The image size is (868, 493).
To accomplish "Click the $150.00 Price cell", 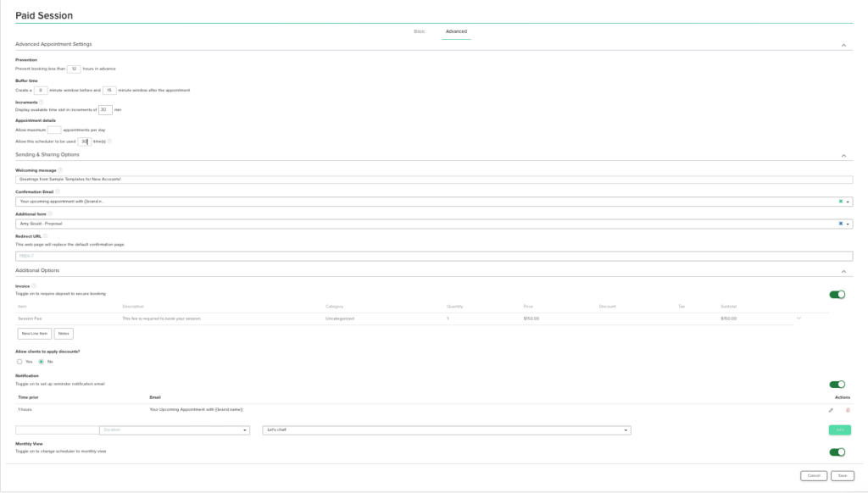I will (x=531, y=319).
